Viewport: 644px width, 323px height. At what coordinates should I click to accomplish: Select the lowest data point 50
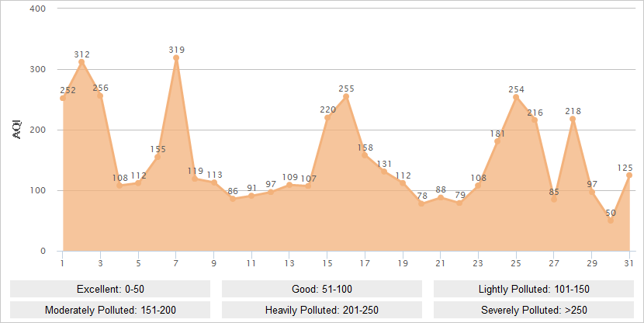point(611,221)
